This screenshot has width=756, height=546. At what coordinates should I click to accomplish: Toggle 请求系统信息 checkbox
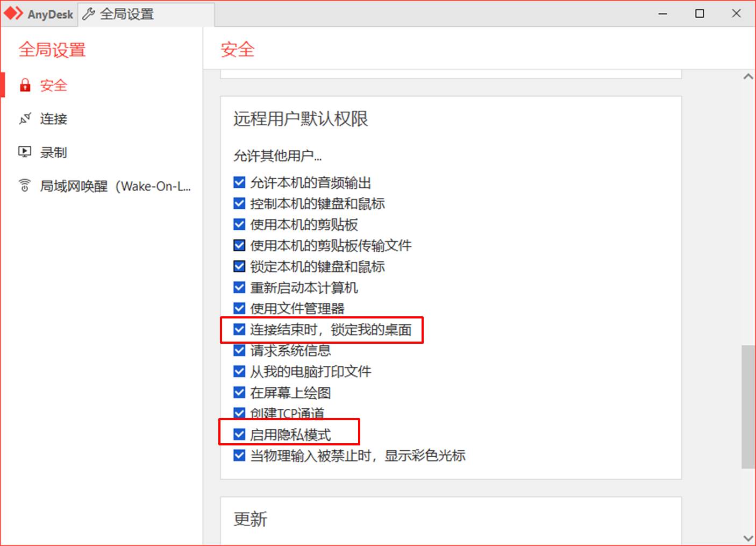pyautogui.click(x=239, y=350)
